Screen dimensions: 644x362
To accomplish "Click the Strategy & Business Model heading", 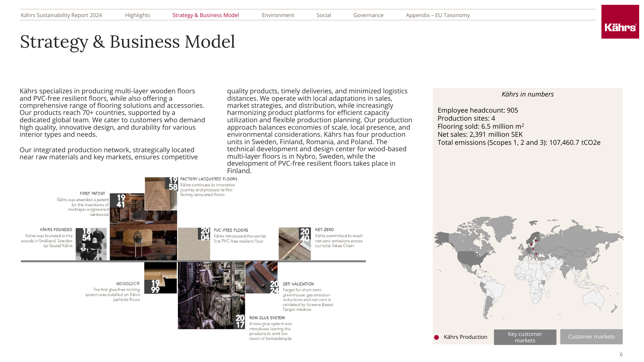I will pos(128,42).
